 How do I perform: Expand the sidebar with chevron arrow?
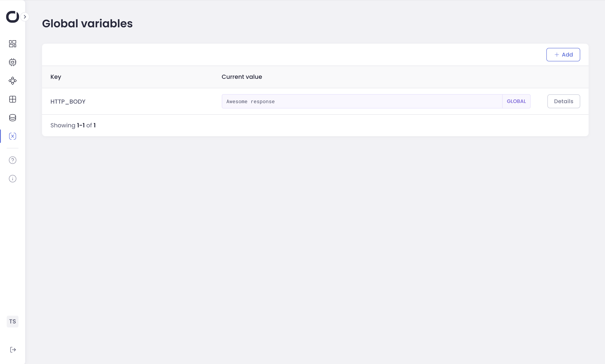[x=25, y=17]
